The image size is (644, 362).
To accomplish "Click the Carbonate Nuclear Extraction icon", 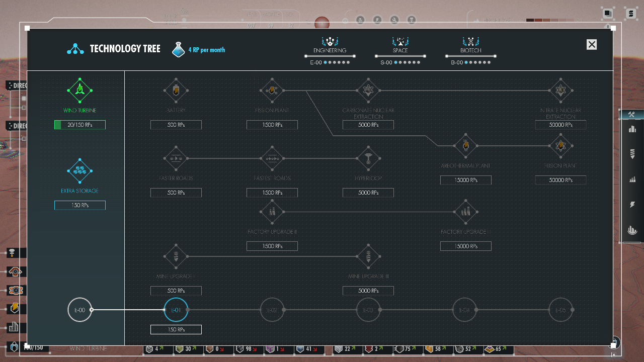I will 368,91.
